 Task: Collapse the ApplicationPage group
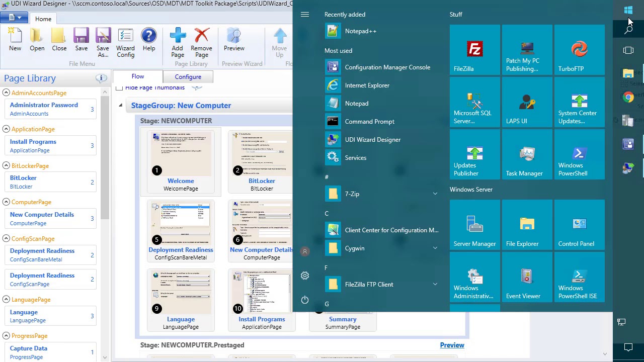(6, 129)
